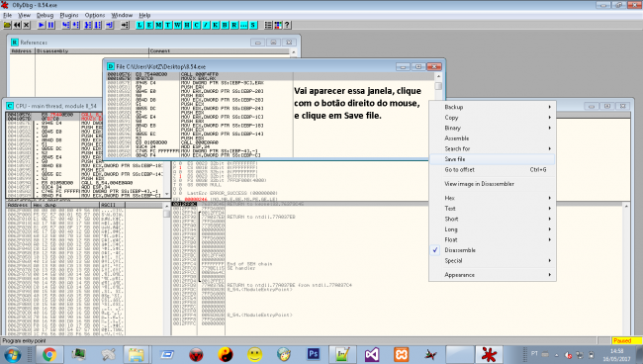Open the View menu

(24, 15)
